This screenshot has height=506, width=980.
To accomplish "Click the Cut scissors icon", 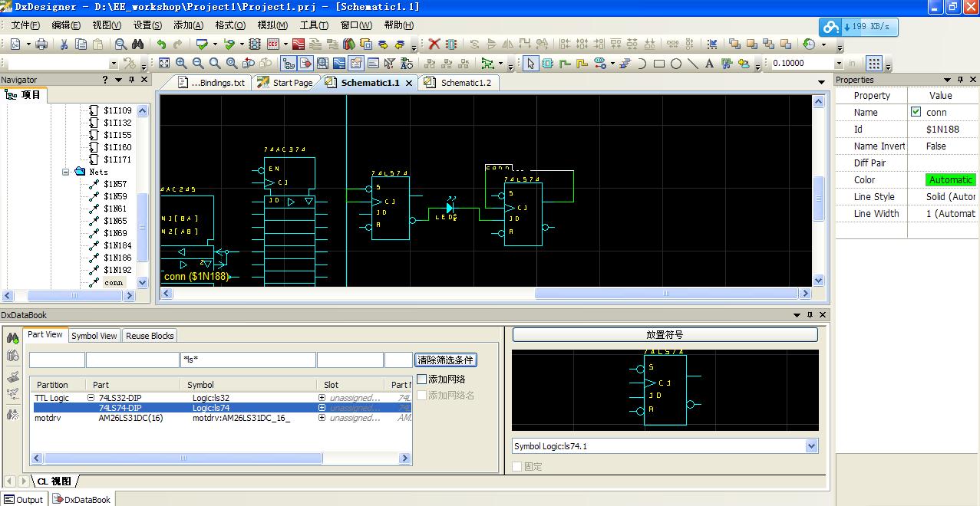I will 64,44.
